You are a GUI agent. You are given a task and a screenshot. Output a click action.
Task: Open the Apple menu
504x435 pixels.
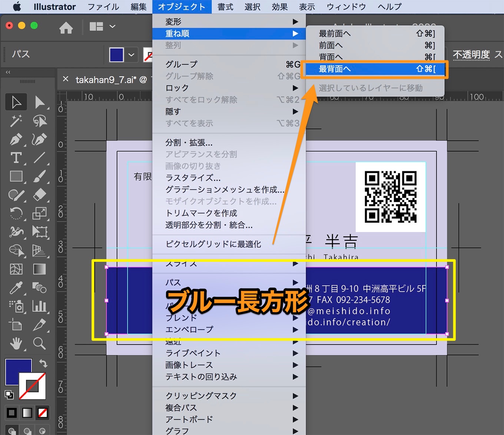(x=17, y=7)
